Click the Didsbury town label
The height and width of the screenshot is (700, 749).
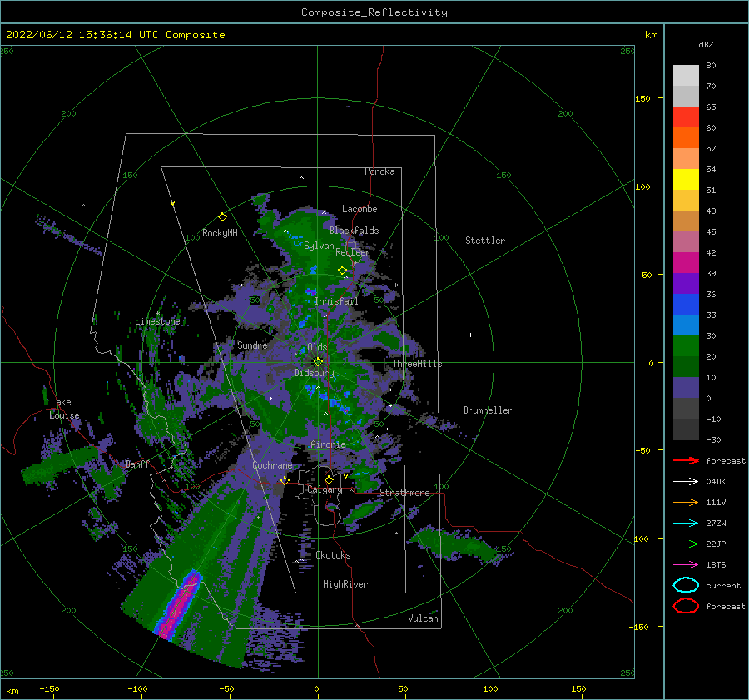315,373
